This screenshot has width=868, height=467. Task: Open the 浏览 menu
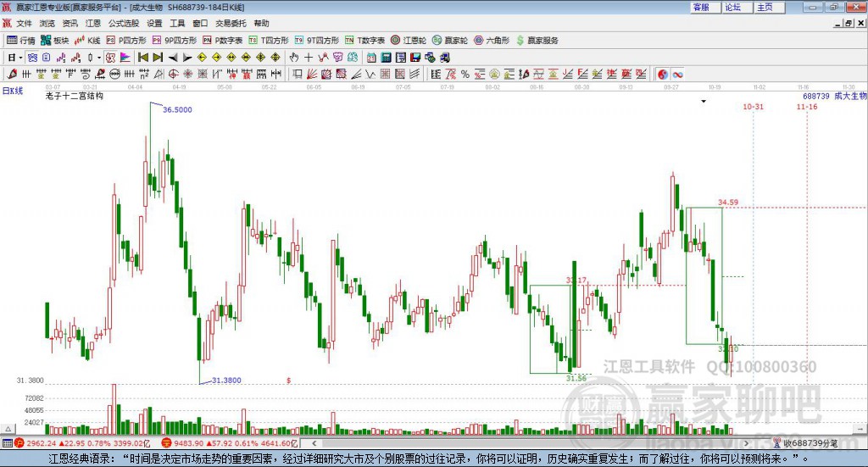click(x=47, y=23)
